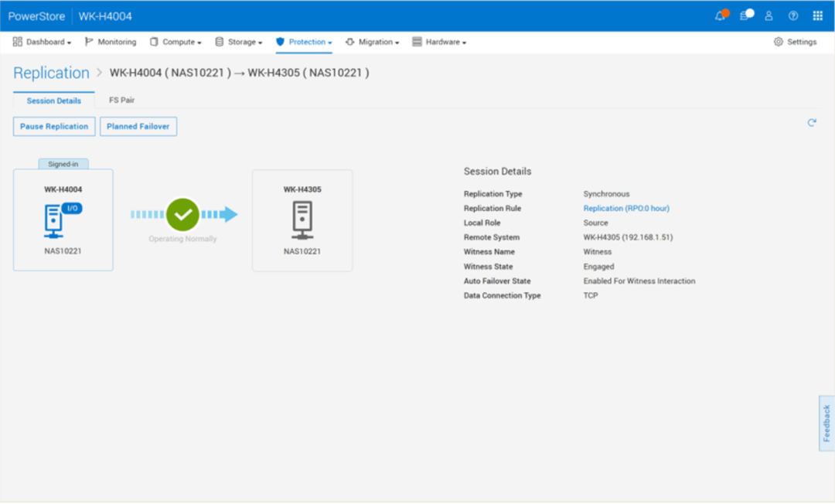Viewport: 835px width, 504px height.
Task: Click the alerts bell icon
Action: 721,16
